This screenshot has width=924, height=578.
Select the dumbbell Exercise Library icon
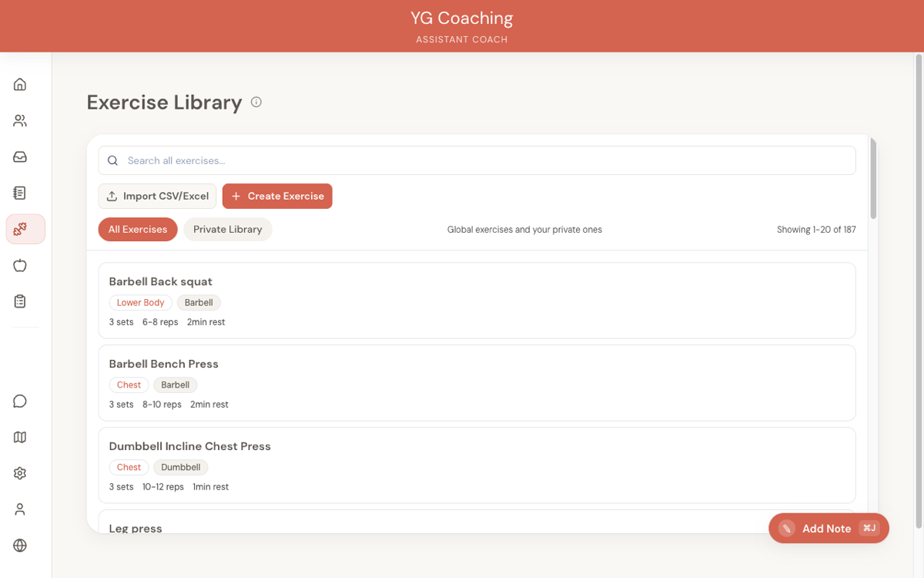(19, 229)
